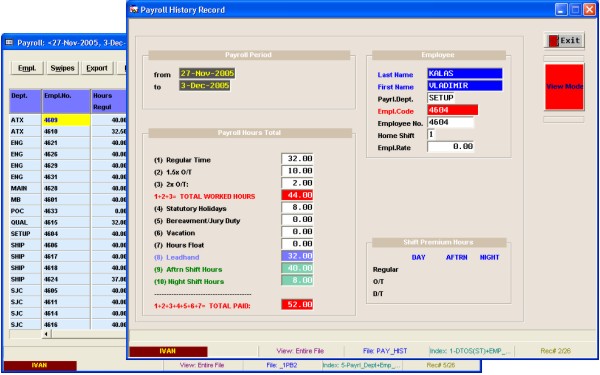Click the Export button in Payroll window

(x=97, y=68)
